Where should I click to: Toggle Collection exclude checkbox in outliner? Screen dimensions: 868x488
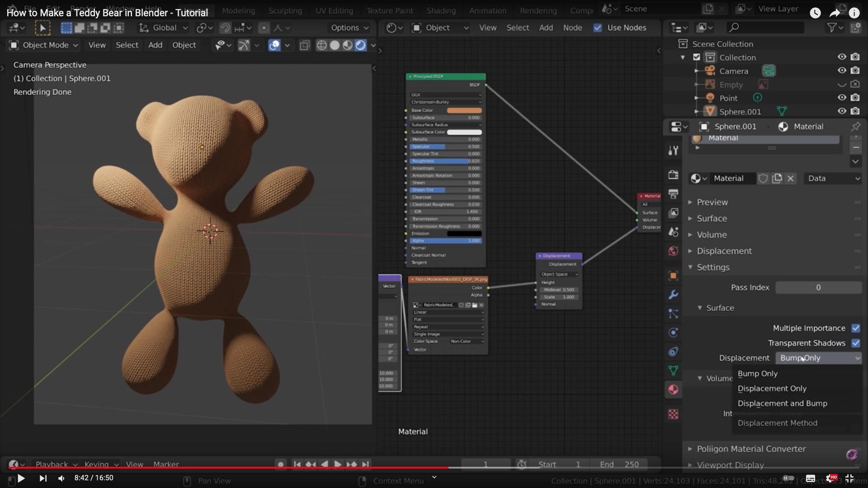click(x=697, y=57)
